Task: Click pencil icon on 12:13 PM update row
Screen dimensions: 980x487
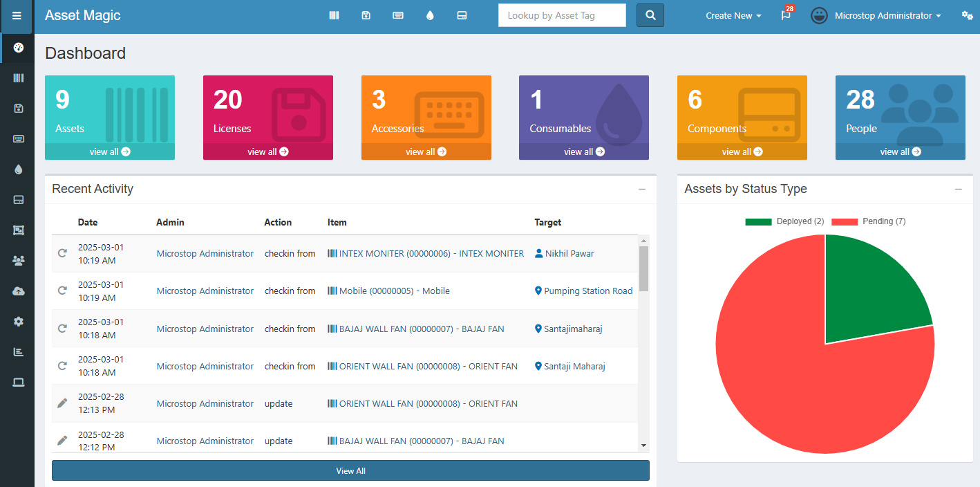Action: [x=62, y=403]
